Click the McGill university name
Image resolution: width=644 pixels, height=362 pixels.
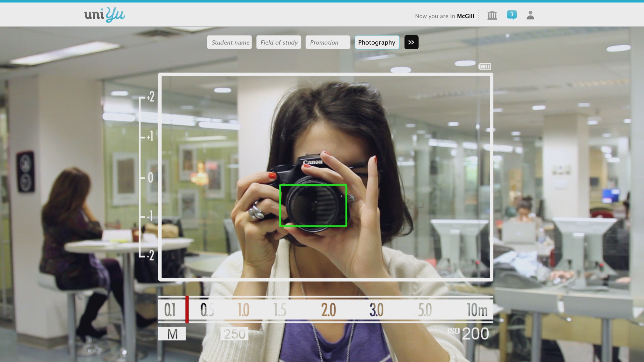pos(466,16)
